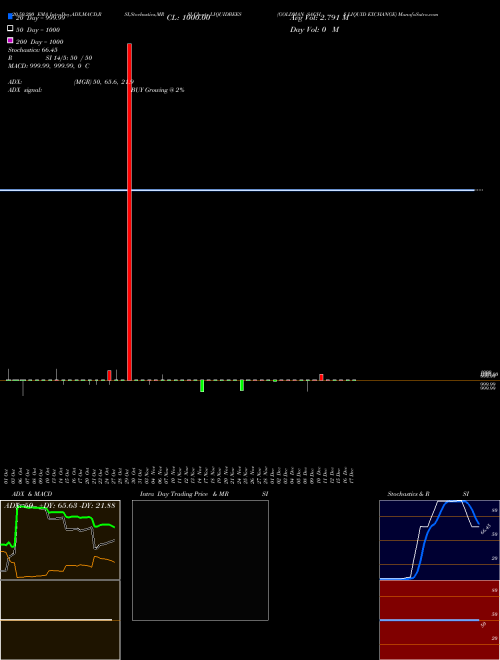Click the ADX signal label

click(x=25, y=90)
